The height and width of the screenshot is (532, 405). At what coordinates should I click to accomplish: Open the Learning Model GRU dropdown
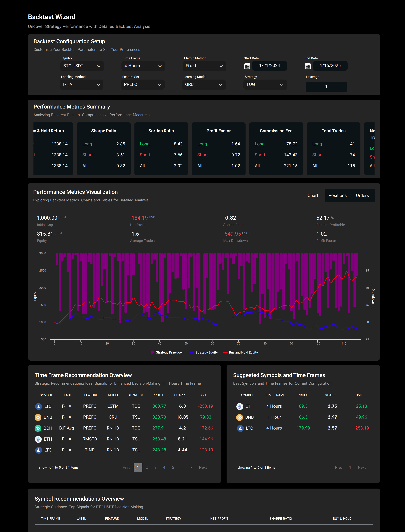[x=204, y=85]
